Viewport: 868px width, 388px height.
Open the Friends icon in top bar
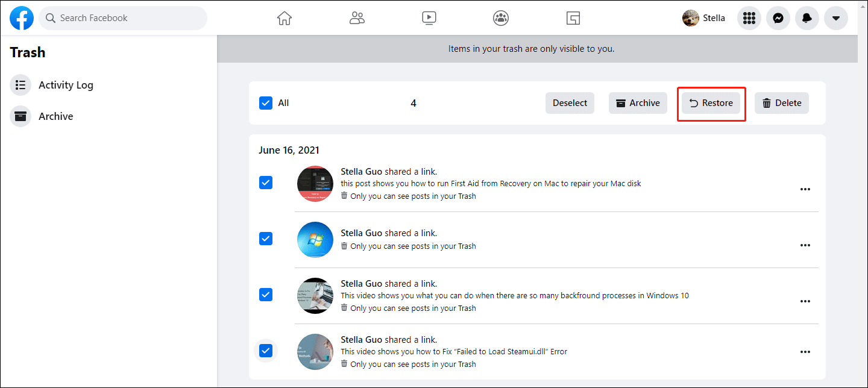click(x=357, y=18)
